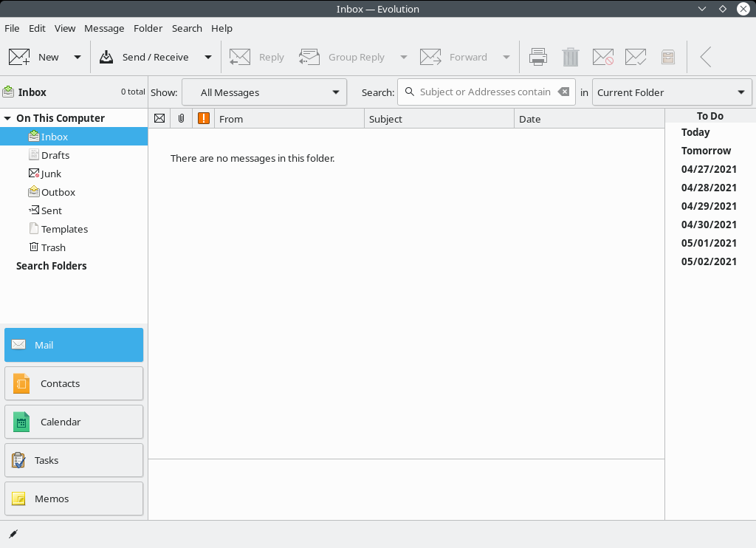Image resolution: width=756 pixels, height=548 pixels.
Task: Click the Not Junk envelope-check icon
Action: [636, 56]
